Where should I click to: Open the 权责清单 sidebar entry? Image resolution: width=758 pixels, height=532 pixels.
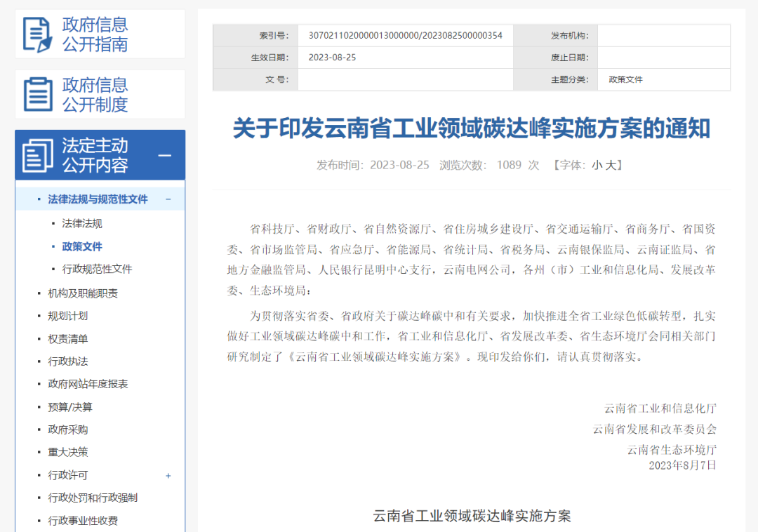pos(68,339)
